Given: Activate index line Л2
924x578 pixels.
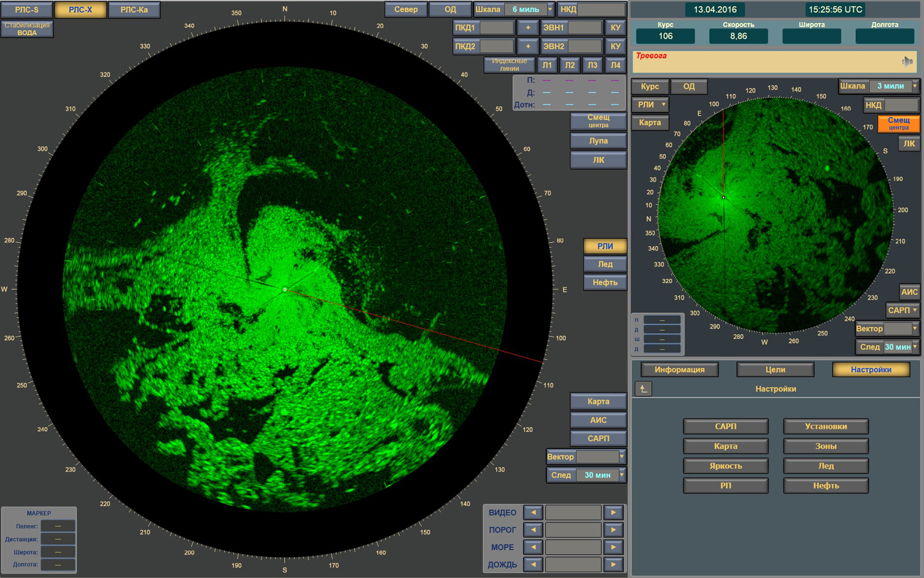Looking at the screenshot, I should pyautogui.click(x=570, y=65).
